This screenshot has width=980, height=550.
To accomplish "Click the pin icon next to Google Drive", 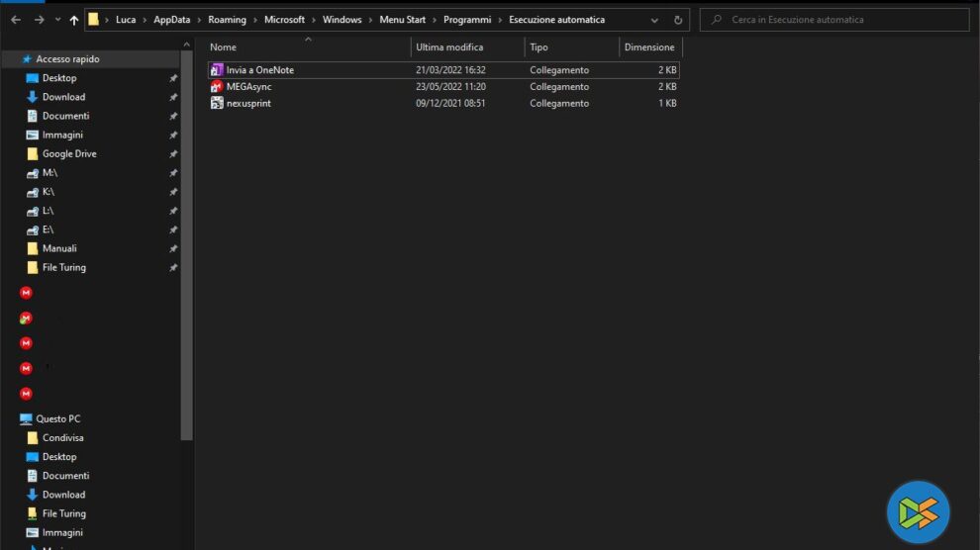I will [x=173, y=154].
